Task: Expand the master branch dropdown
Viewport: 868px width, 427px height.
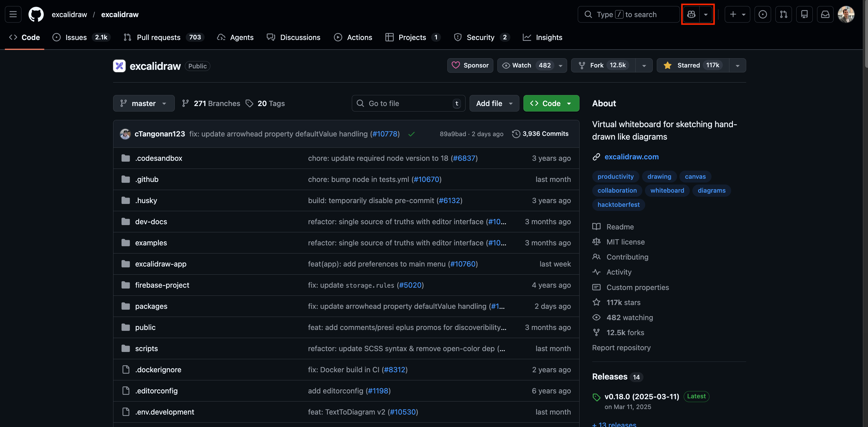Action: [144, 103]
